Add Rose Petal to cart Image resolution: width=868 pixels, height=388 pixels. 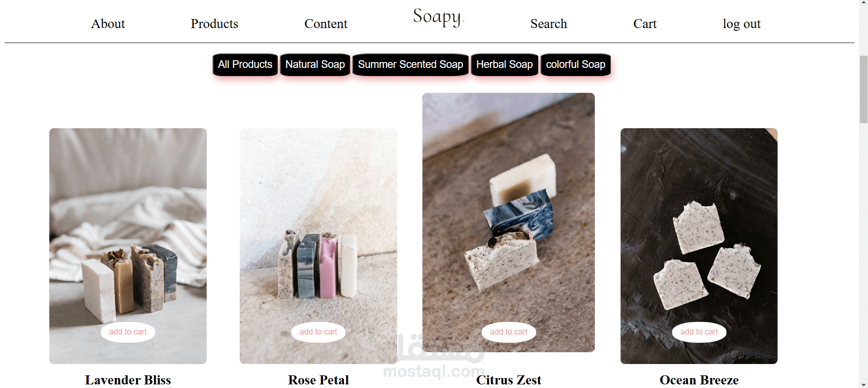tap(318, 332)
